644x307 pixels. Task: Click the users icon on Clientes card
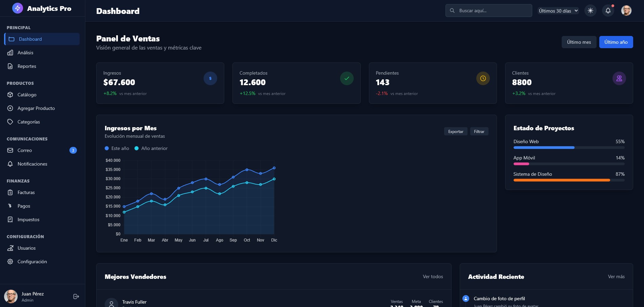pos(619,78)
